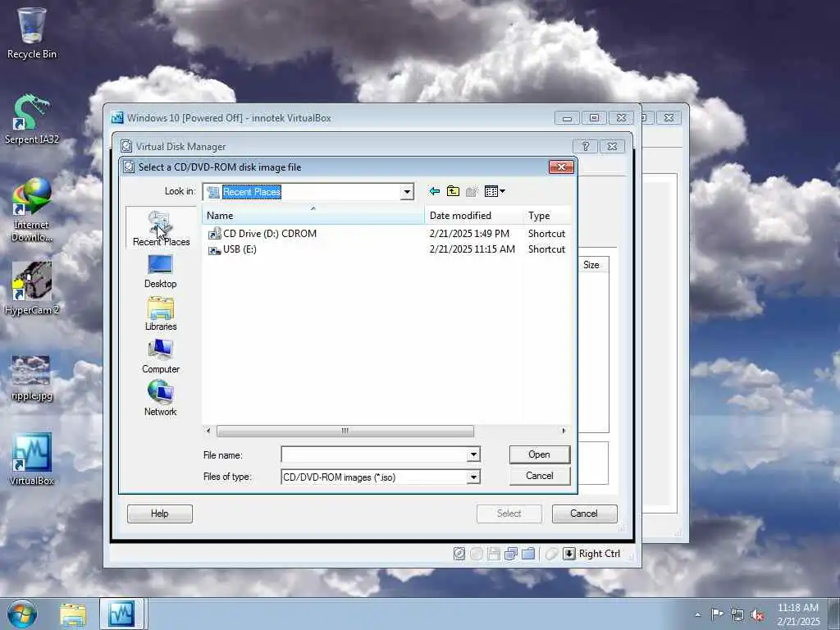840x630 pixels.
Task: Click the 2/21/2025 11:15 AM date cell
Action: point(472,249)
